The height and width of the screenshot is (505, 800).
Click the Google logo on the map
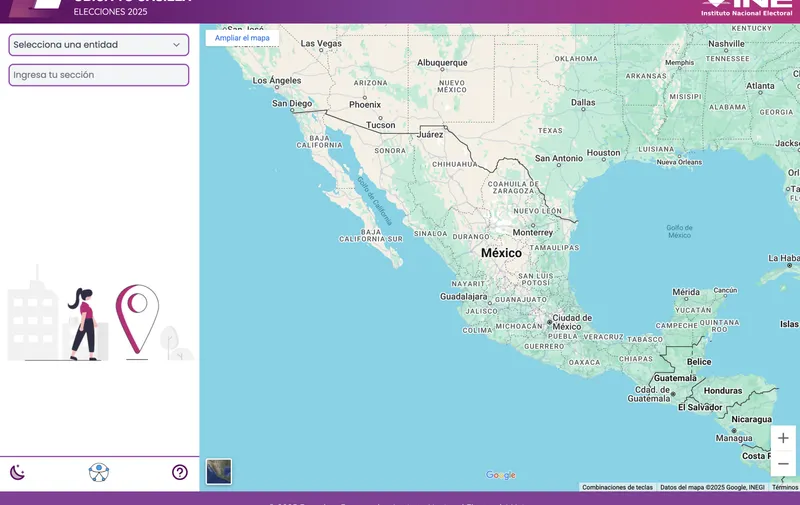pyautogui.click(x=501, y=475)
